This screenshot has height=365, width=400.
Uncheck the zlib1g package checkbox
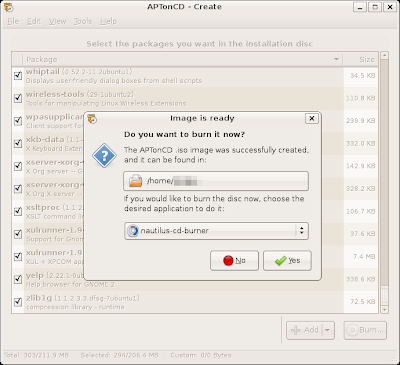pyautogui.click(x=18, y=302)
